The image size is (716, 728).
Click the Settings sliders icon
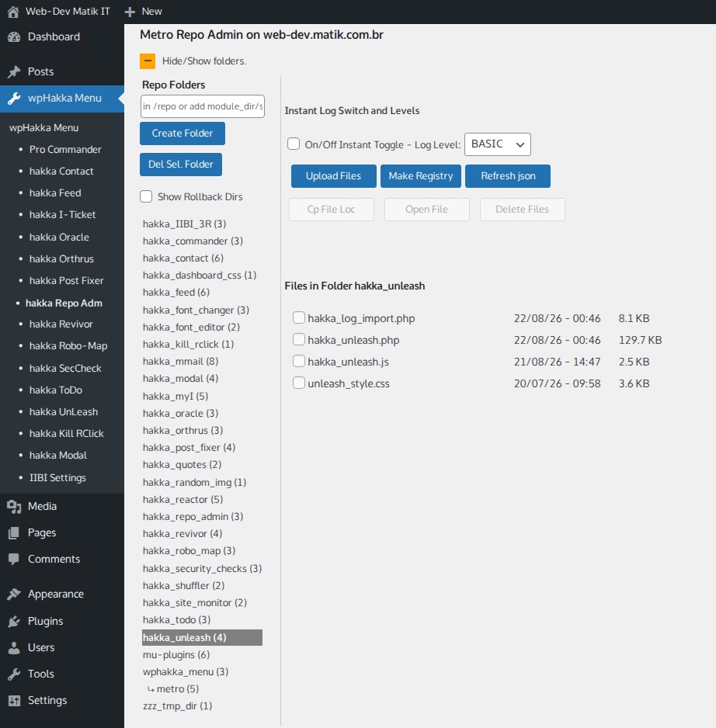point(14,701)
